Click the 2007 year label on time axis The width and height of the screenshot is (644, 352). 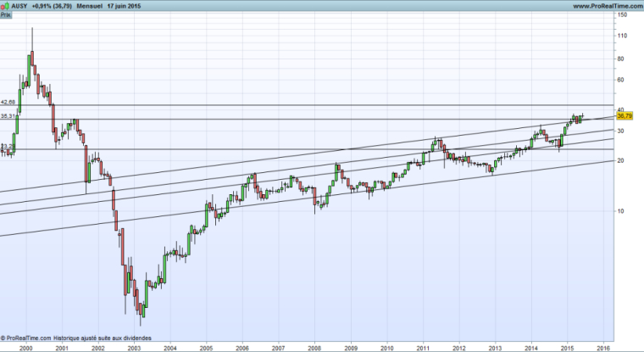[279, 348]
